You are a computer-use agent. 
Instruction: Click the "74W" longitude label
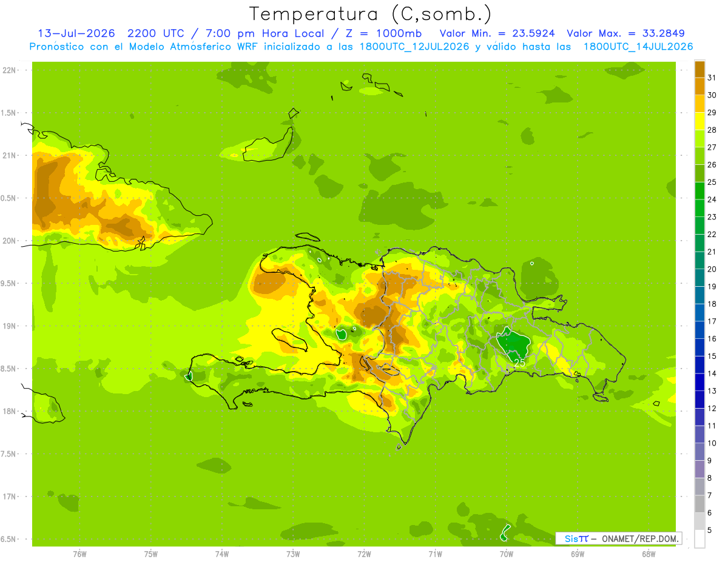coord(222,554)
